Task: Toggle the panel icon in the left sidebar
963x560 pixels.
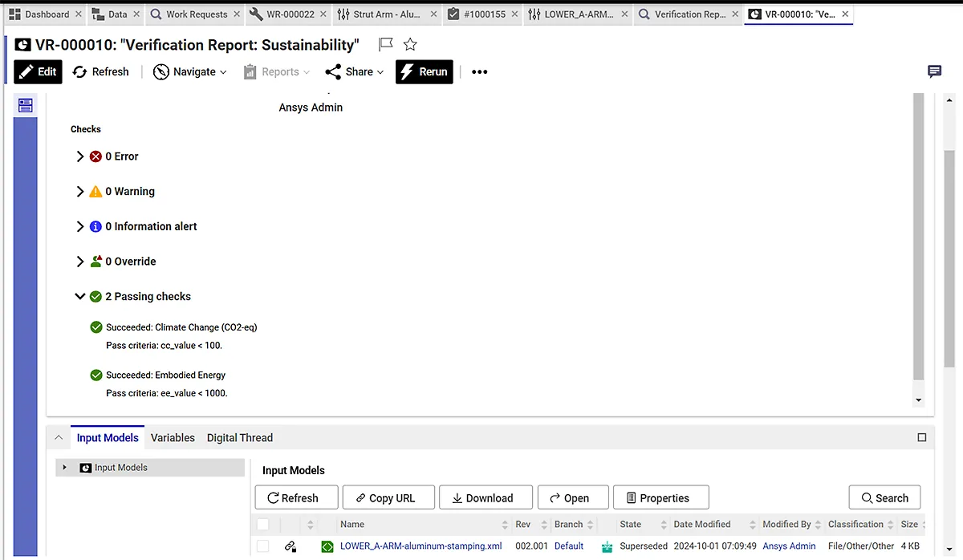Action: (25, 104)
